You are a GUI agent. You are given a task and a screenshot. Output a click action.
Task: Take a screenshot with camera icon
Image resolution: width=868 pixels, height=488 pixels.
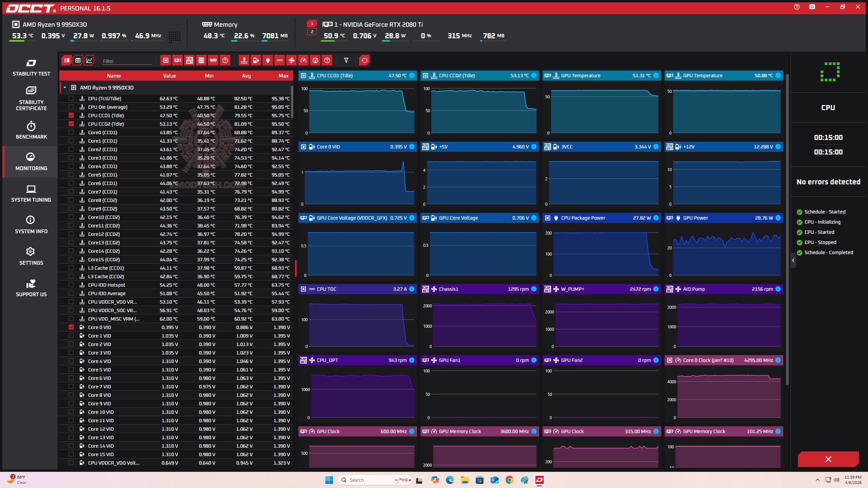pyautogui.click(x=812, y=7)
